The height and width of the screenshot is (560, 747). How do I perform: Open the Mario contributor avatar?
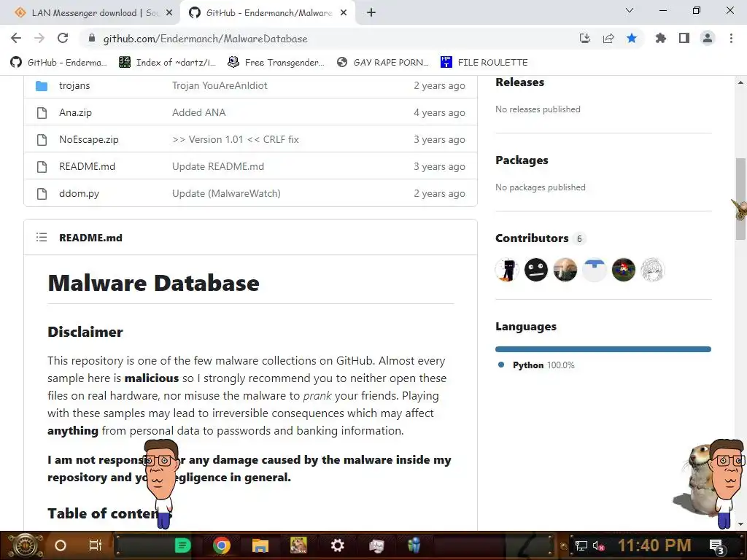623,270
